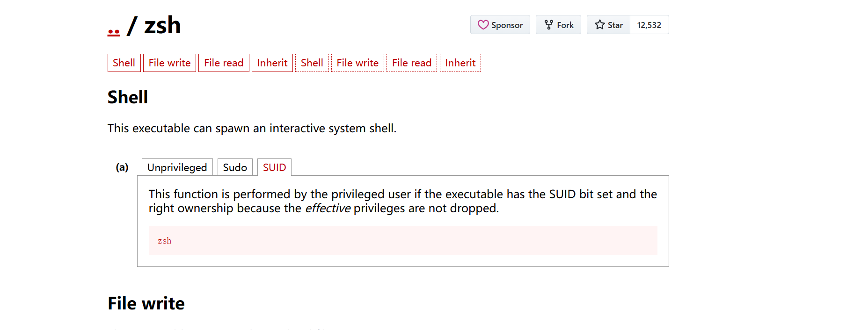Screen dimensions: 868x330
Task: Click the Shell section heading
Action: (x=128, y=97)
